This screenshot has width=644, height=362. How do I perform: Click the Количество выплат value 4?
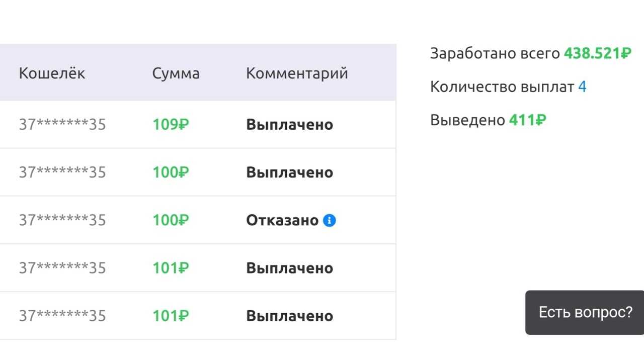(582, 87)
